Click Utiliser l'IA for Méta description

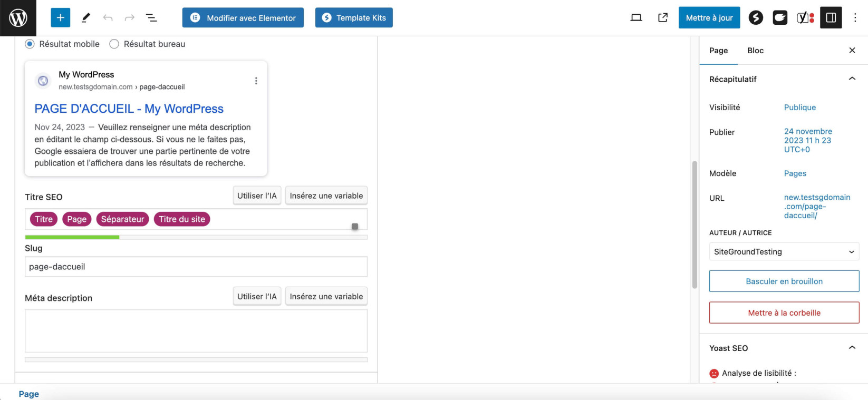[257, 296]
